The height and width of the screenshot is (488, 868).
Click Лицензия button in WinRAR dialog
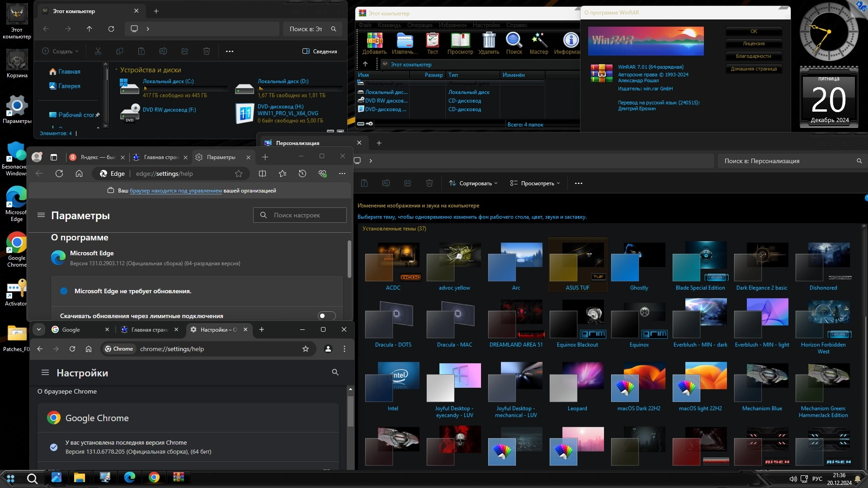[x=754, y=44]
